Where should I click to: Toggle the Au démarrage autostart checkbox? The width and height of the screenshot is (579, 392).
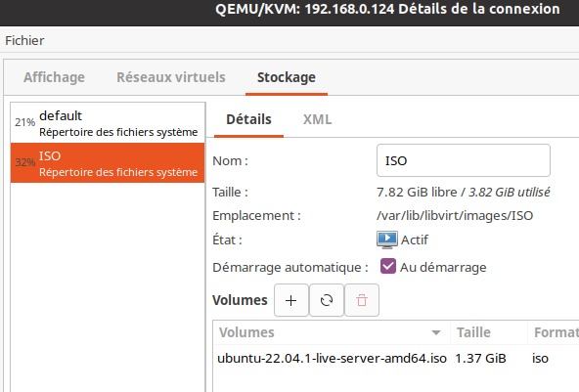coord(388,267)
